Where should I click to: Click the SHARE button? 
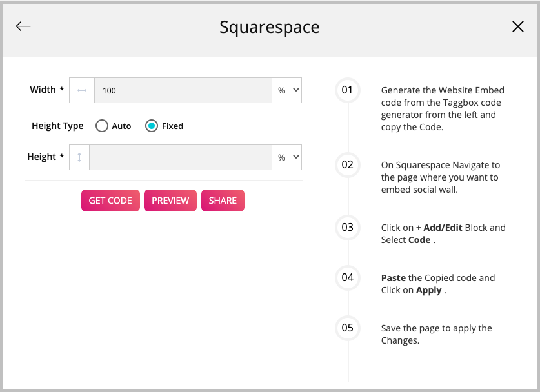pyautogui.click(x=223, y=201)
